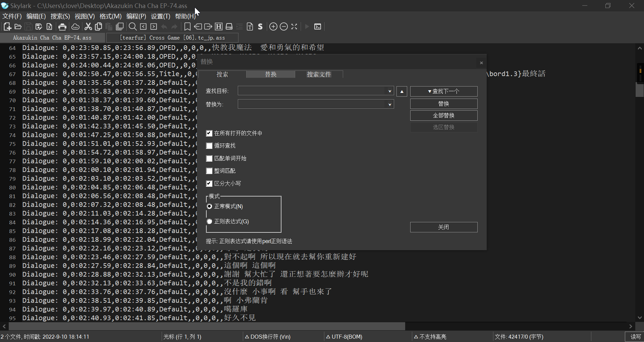
Task: Click the print icon in toolbar
Action: point(62,27)
